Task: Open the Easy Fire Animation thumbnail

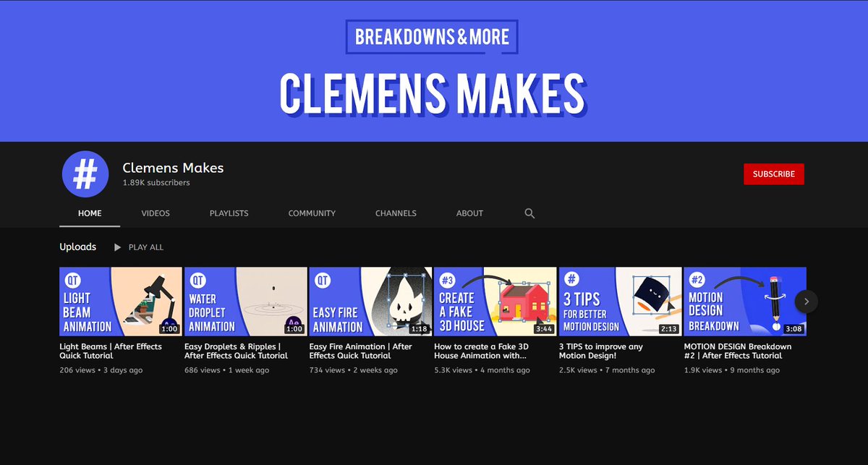Action: [370, 302]
